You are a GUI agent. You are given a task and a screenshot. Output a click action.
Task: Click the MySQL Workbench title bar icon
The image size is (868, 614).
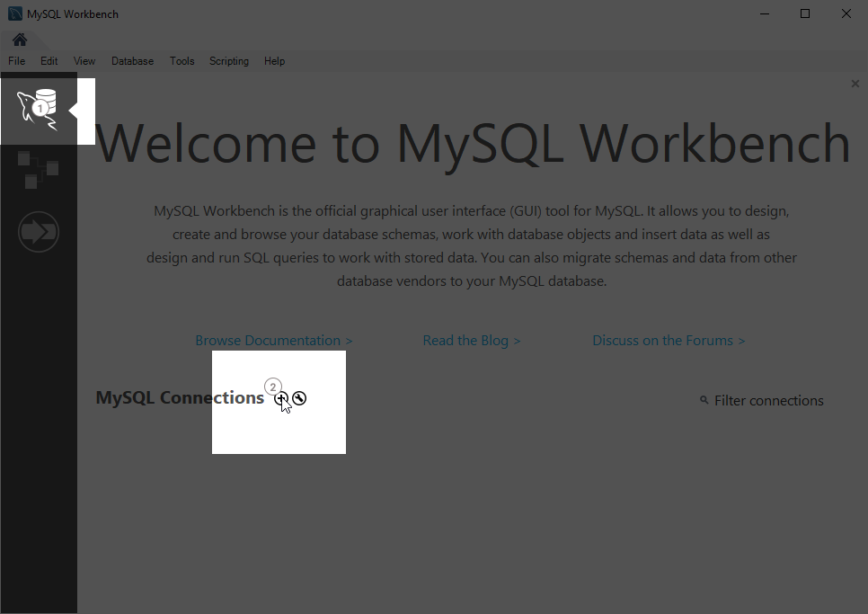(x=13, y=13)
